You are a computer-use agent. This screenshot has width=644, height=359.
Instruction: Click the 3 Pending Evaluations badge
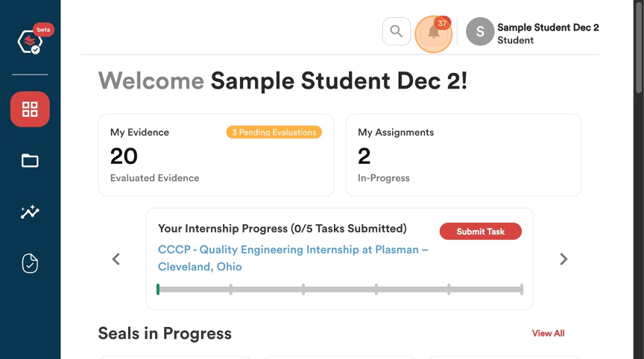point(274,132)
